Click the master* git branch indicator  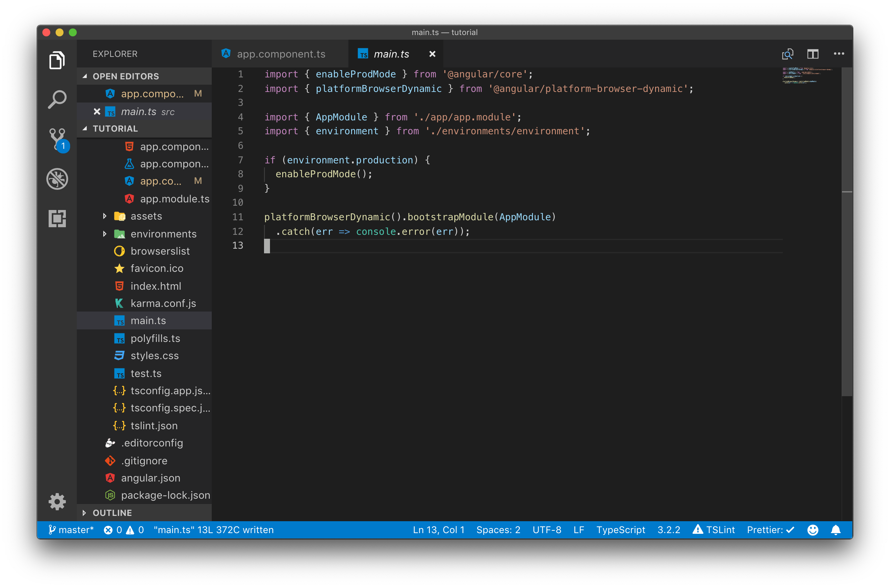pyautogui.click(x=70, y=530)
